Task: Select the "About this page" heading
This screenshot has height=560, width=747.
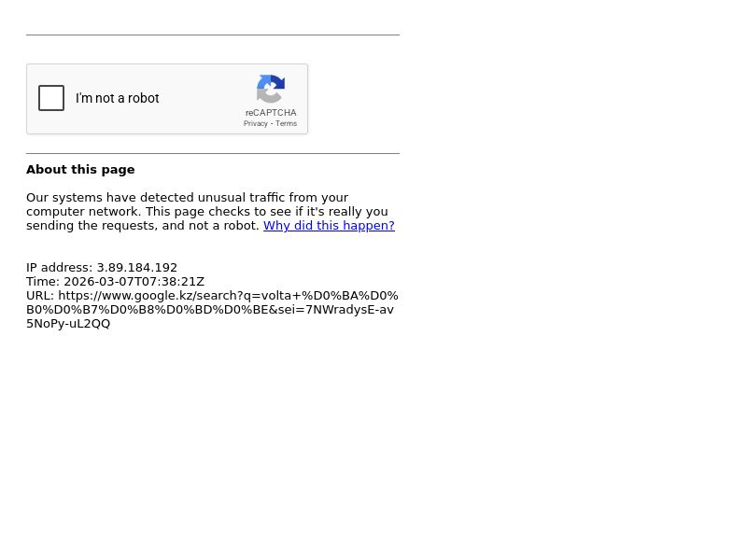Action: click(x=80, y=170)
